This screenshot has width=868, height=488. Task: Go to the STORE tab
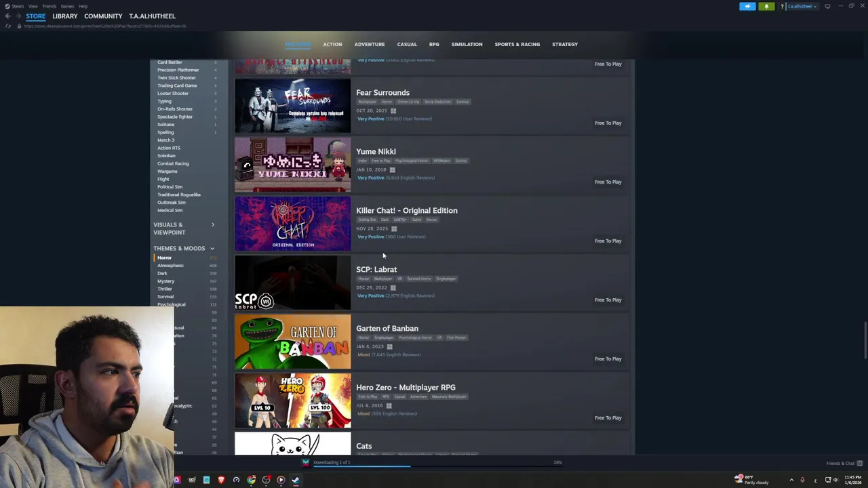(36, 16)
